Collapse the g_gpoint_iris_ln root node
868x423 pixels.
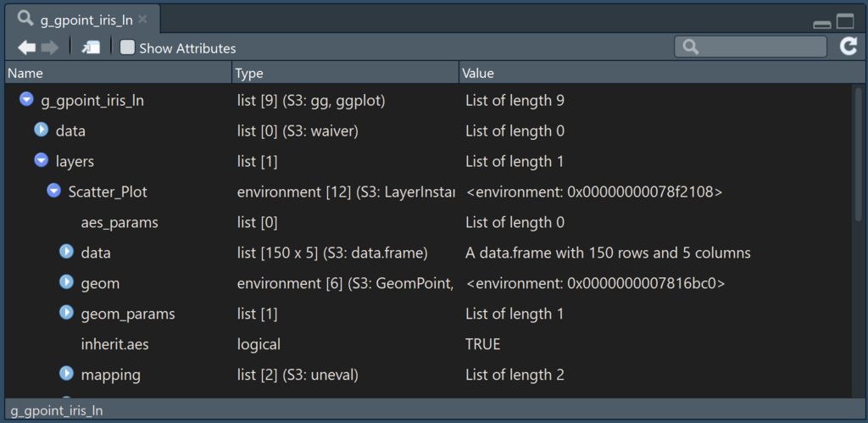click(26, 101)
